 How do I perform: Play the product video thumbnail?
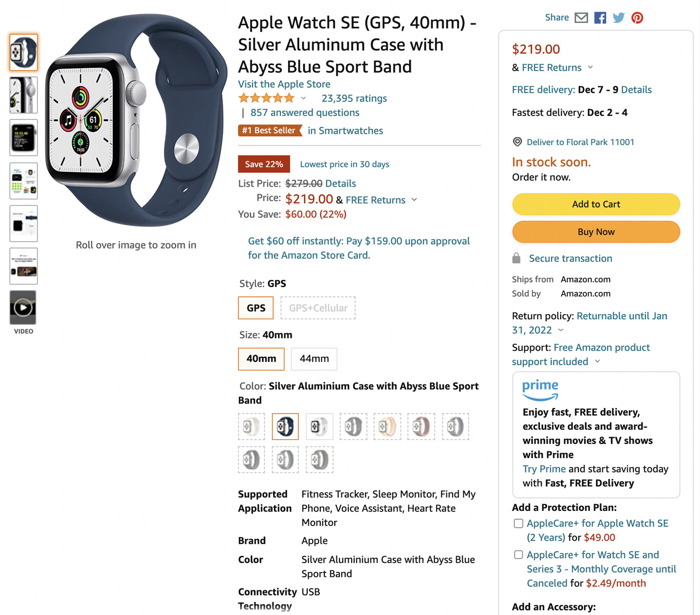23,307
